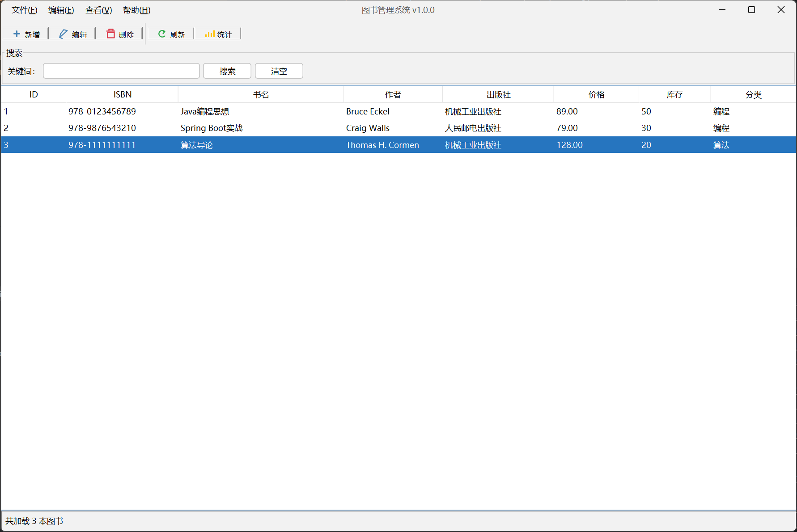Click the 编辑 pencil toolbar icon
This screenshot has height=532, width=797.
click(x=64, y=34)
